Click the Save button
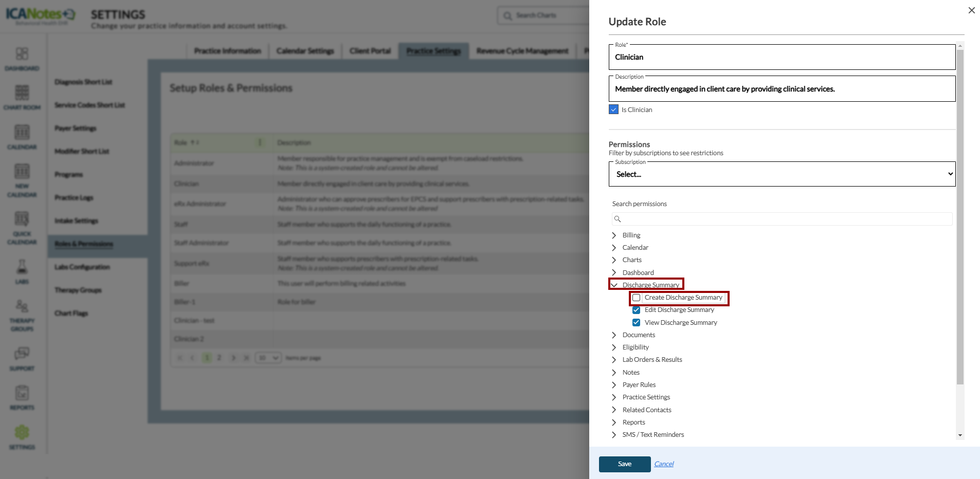This screenshot has width=980, height=479. (624, 464)
